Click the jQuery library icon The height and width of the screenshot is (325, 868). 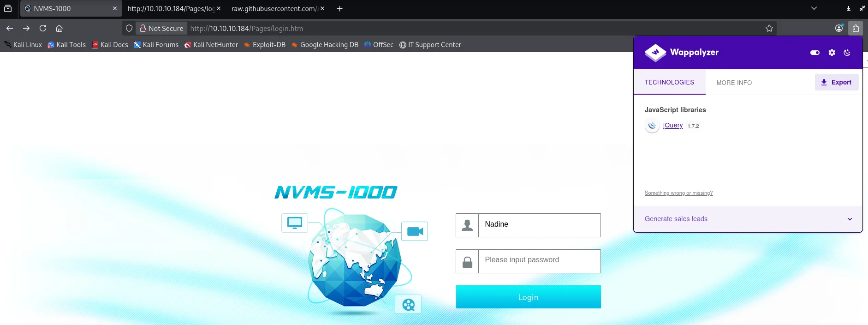click(652, 126)
